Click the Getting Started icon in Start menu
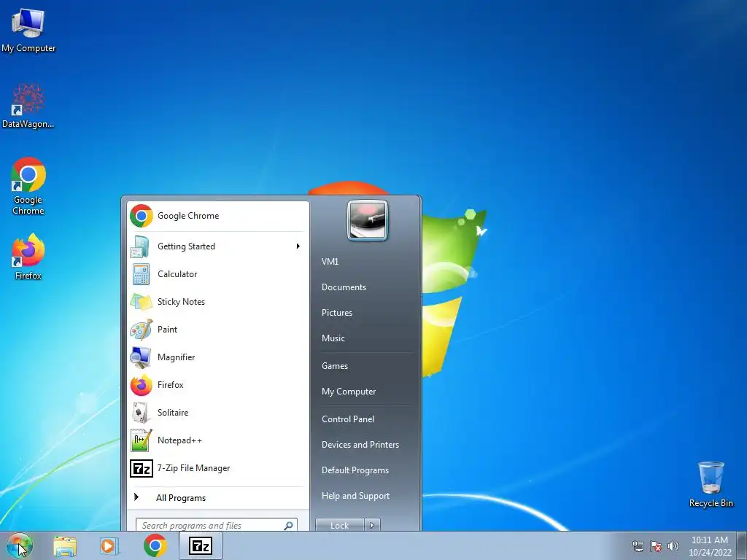Viewport: 747px width, 560px height. (x=141, y=246)
